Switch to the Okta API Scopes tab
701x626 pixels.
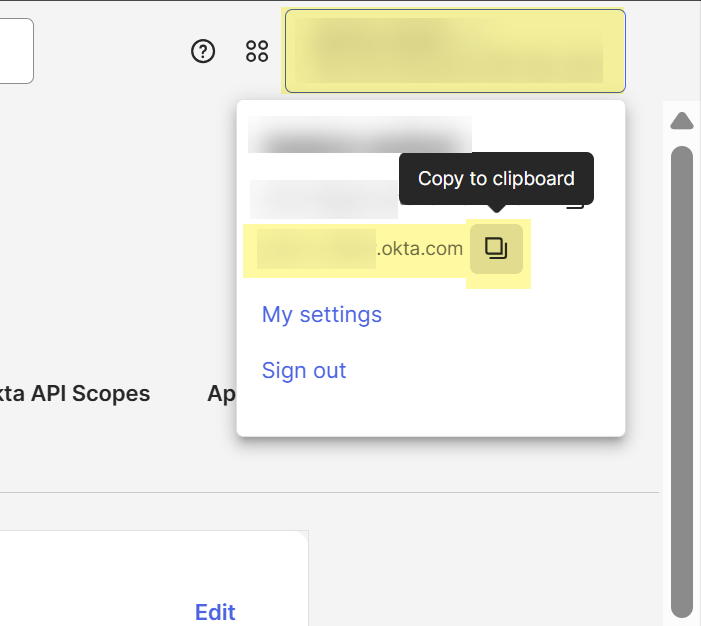pos(76,393)
